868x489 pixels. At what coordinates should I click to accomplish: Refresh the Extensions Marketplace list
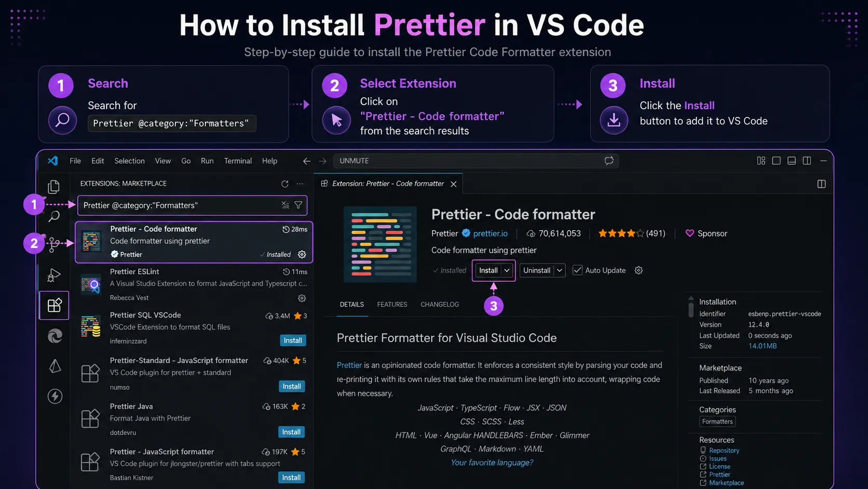coord(284,184)
